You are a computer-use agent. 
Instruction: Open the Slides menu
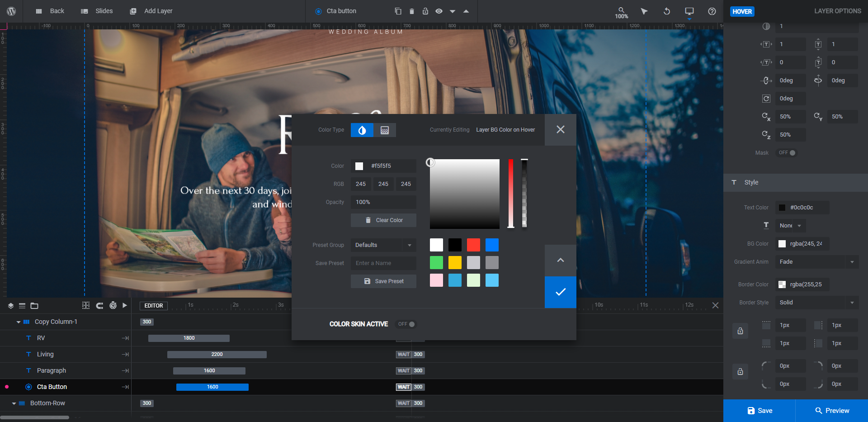tap(97, 11)
